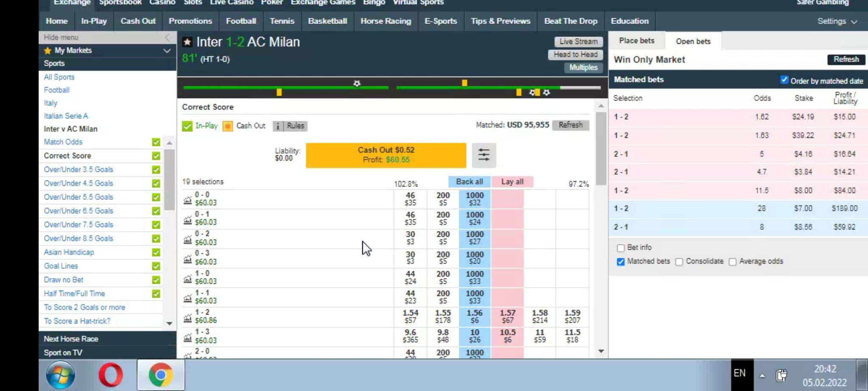
Task: Open graph icon for 1 - 1 selection
Action: (187, 298)
